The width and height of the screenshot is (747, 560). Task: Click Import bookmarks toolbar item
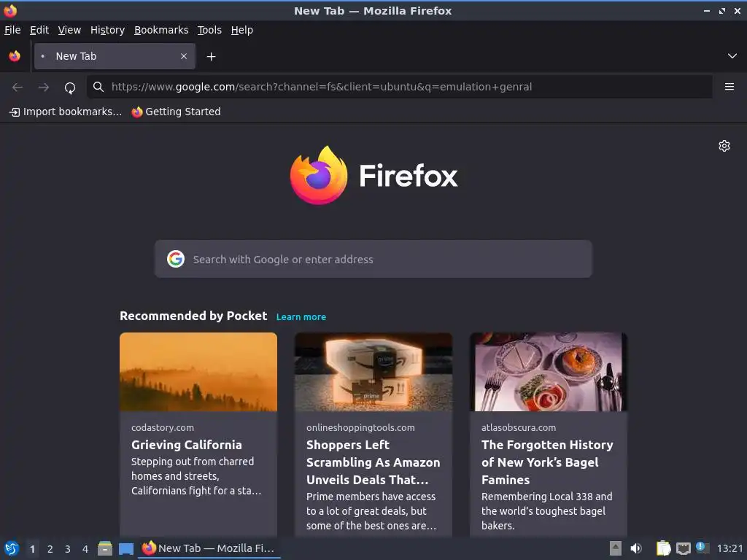click(x=66, y=112)
